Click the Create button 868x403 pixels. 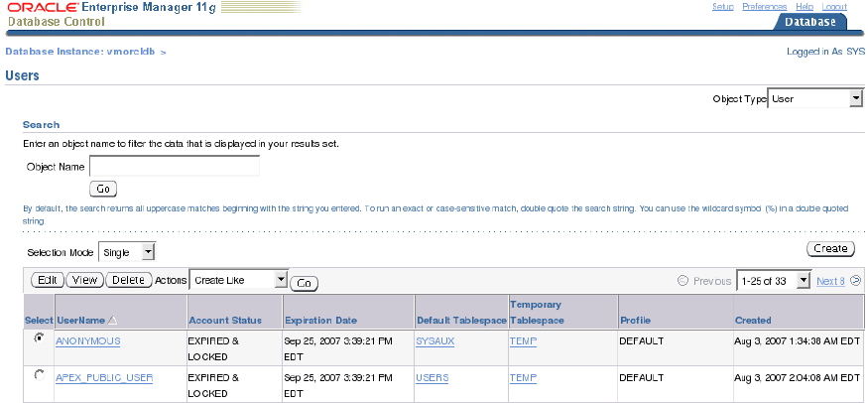pyautogui.click(x=830, y=248)
